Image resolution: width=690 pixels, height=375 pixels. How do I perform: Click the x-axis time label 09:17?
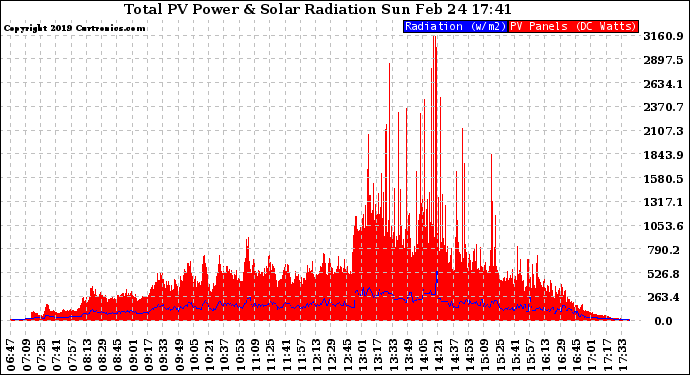pos(148,355)
